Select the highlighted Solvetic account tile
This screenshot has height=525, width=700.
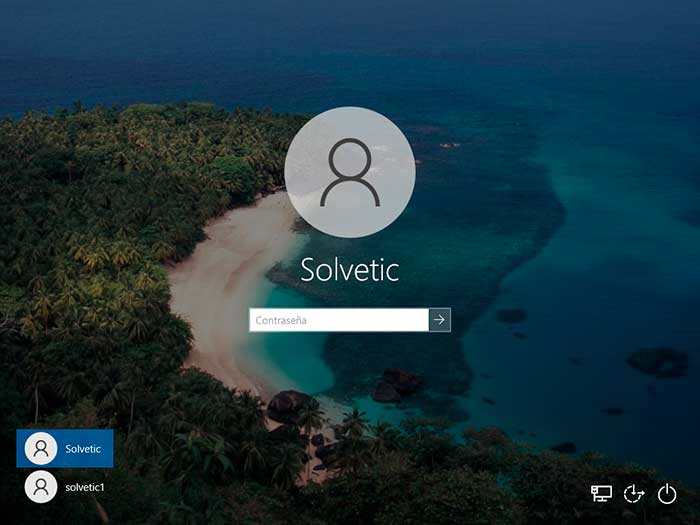pos(65,449)
